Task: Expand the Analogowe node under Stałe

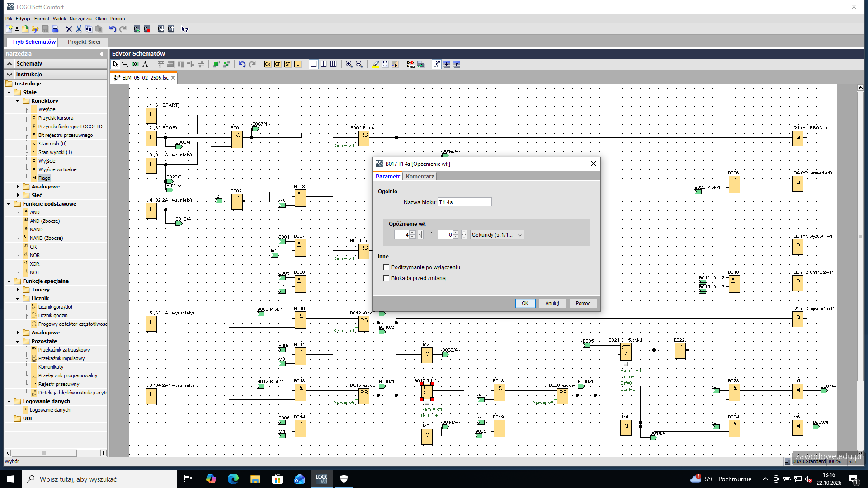Action: pyautogui.click(x=18, y=187)
